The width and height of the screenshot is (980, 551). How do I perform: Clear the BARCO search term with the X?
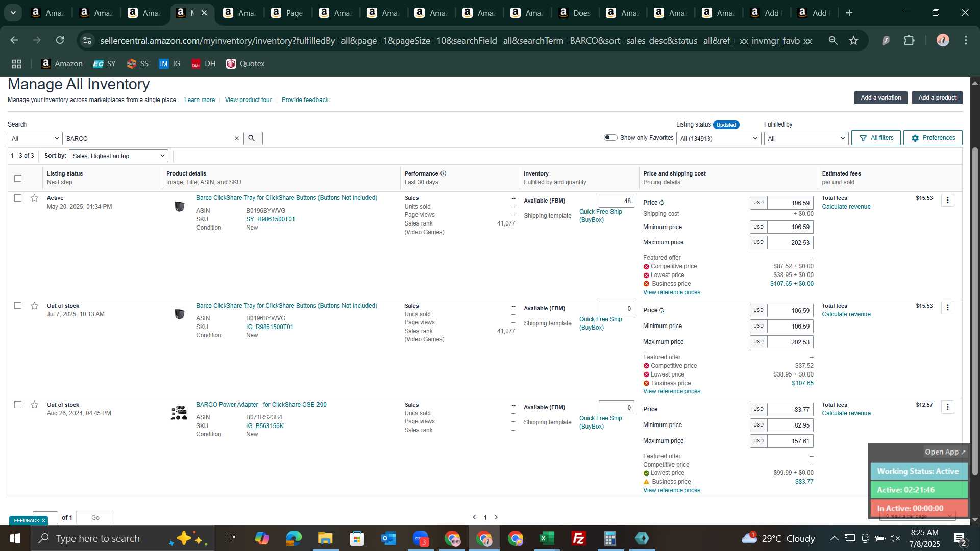(236, 138)
